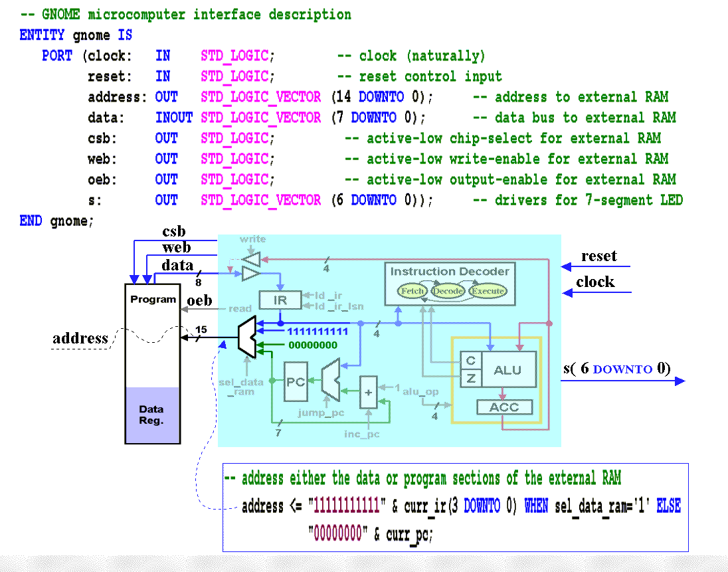Viewport: 728px width, 572px height.
Task: Click the active-low output-enable comment
Action: point(510,179)
